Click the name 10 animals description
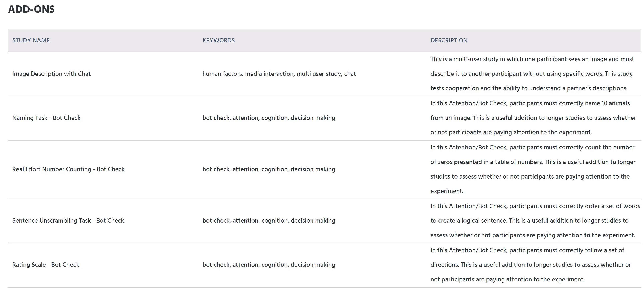Screen dimensions: 644x289 533,118
